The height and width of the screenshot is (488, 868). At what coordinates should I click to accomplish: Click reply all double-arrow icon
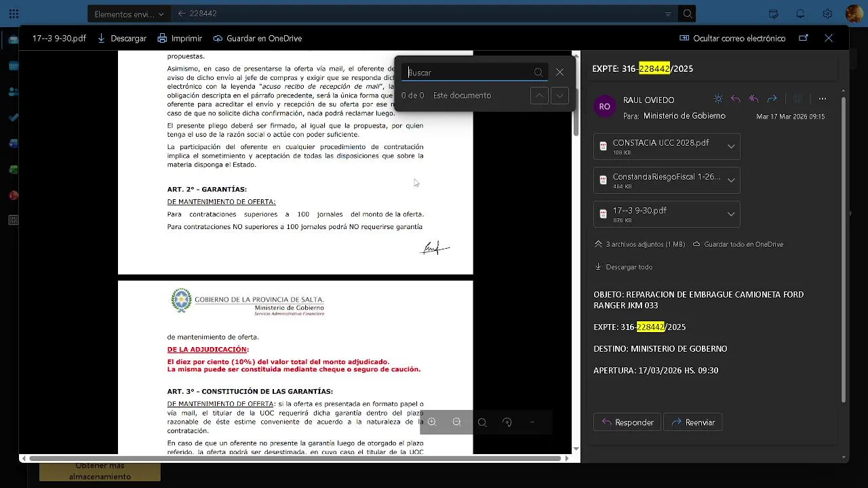click(x=753, y=99)
